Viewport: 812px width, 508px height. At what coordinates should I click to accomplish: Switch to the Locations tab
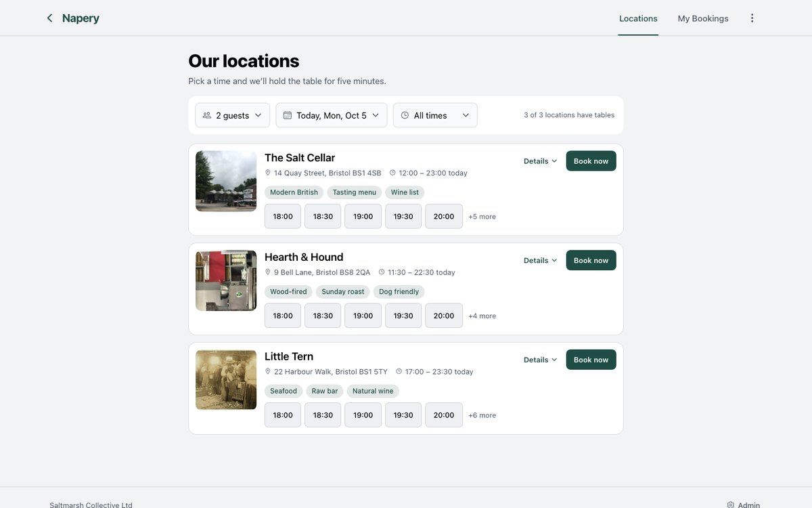pos(638,18)
